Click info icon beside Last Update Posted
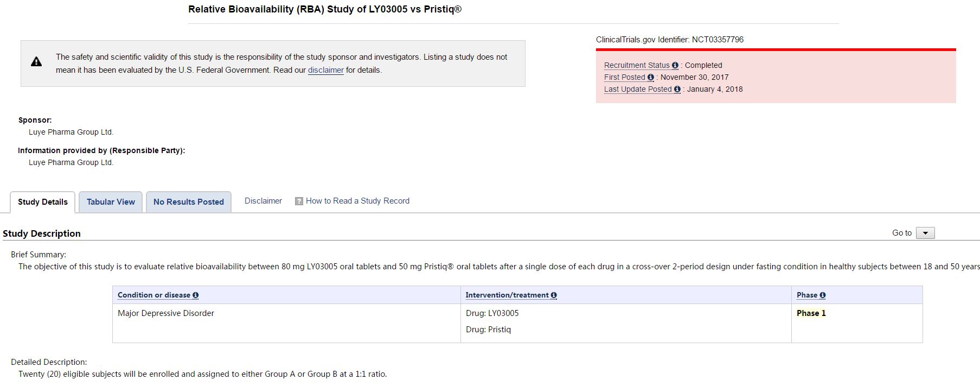980x392 pixels. [677, 89]
